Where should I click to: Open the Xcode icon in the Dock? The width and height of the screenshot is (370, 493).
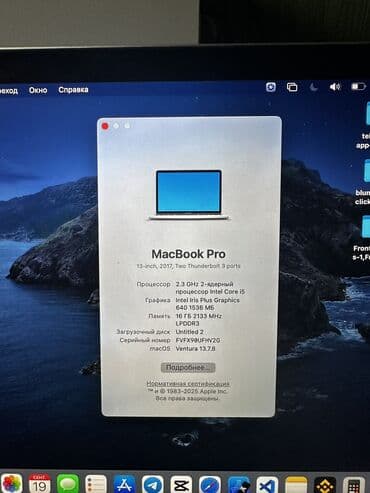tap(239, 484)
